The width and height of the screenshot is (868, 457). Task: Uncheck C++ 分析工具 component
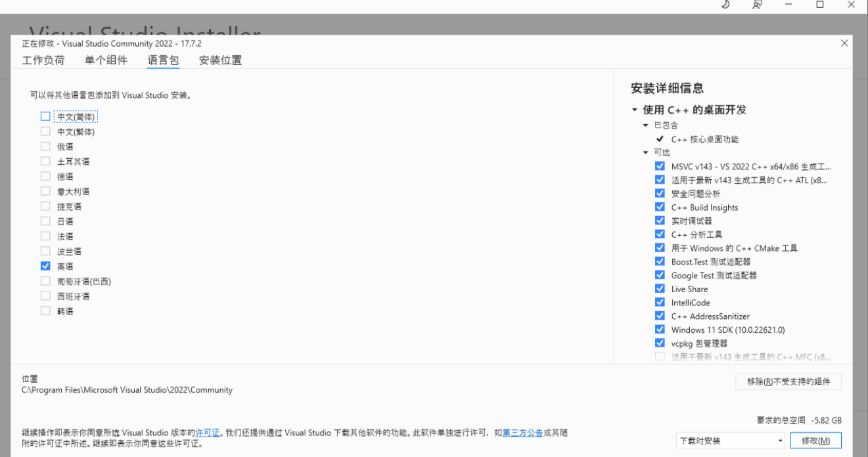tap(660, 234)
